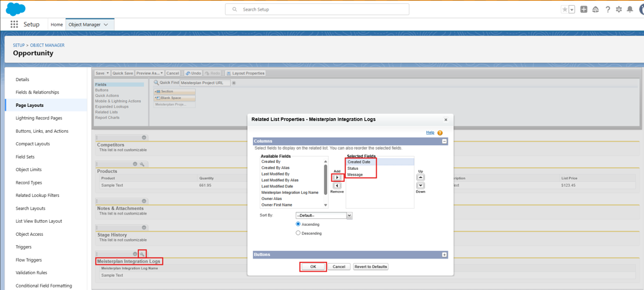Move the selected field Down
Viewport: 644px width, 290px height.
pyautogui.click(x=421, y=186)
